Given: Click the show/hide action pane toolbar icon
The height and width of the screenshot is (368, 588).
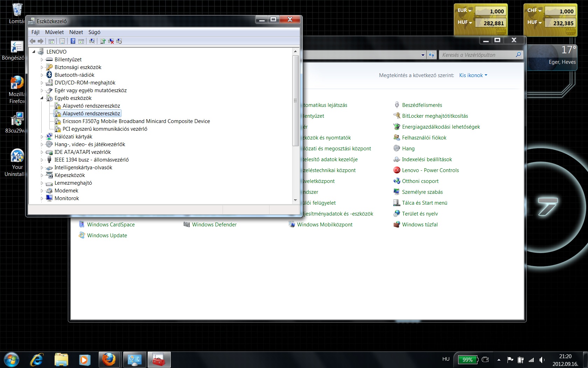Looking at the screenshot, I should [x=81, y=41].
